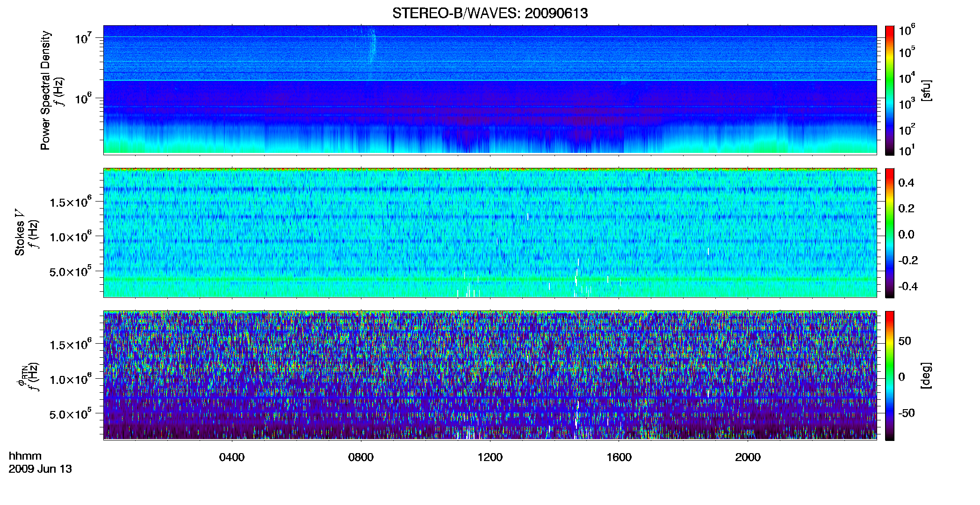The height and width of the screenshot is (505, 980).
Task: Click the 2009 Jun 13 date label
Action: (40, 469)
